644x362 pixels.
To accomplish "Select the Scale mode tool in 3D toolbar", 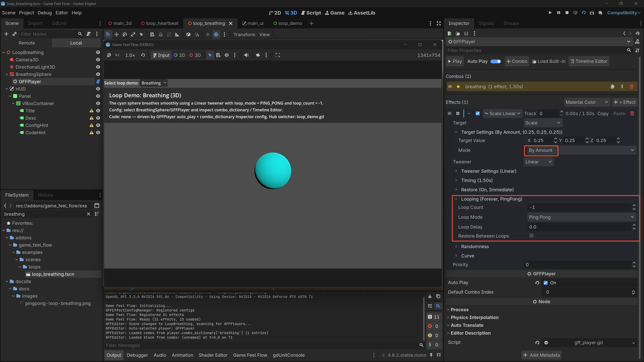I will point(133,34).
